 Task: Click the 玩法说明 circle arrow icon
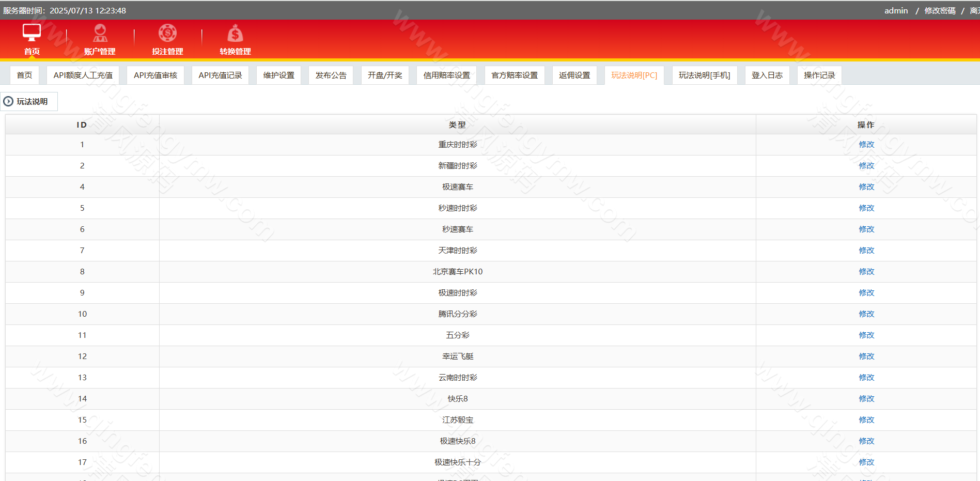click(8, 101)
